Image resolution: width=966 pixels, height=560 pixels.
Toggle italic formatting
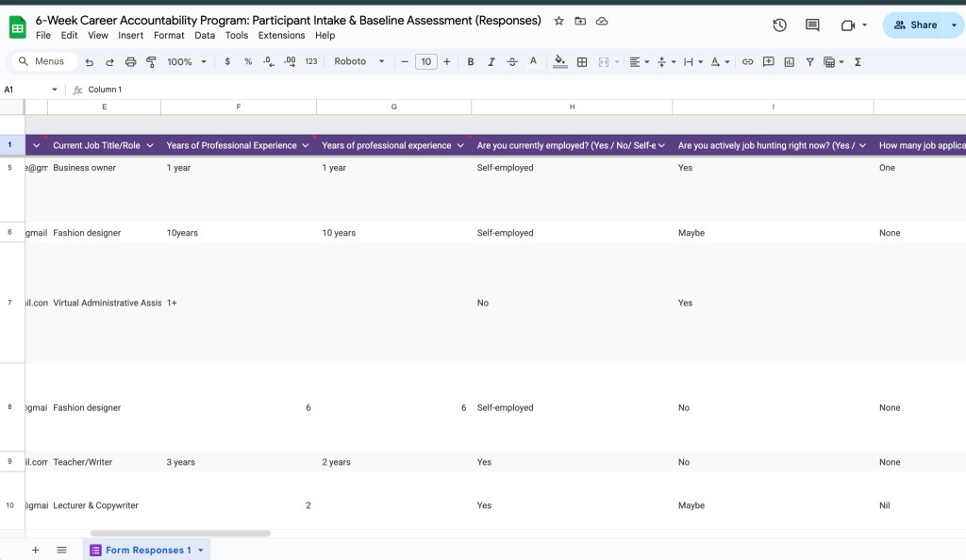[x=491, y=62]
